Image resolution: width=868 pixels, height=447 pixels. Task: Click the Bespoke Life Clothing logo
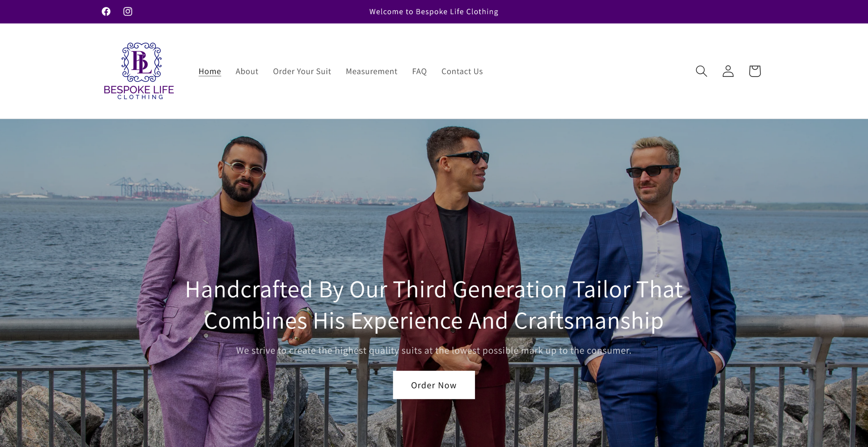(139, 71)
